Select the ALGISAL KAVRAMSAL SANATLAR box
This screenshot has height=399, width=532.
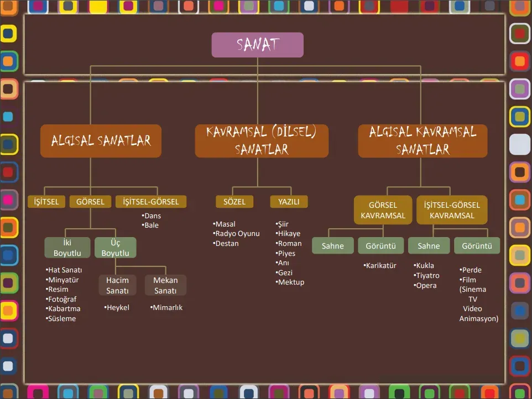(423, 141)
